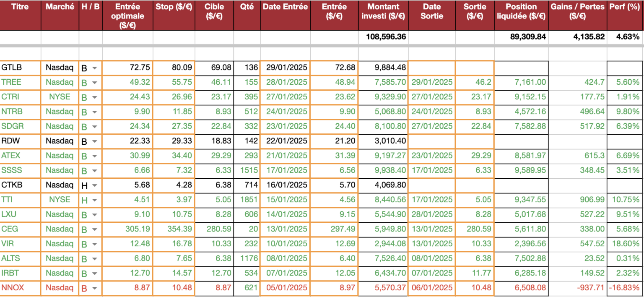Open the H/B dropdown in CTRI row
The image size is (644, 297).
(x=95, y=97)
